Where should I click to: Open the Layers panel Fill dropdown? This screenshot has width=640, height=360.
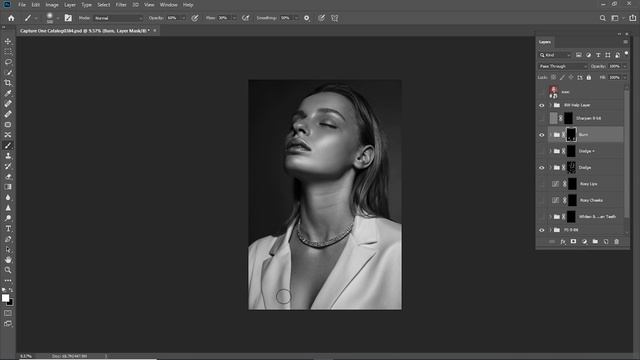(x=625, y=77)
